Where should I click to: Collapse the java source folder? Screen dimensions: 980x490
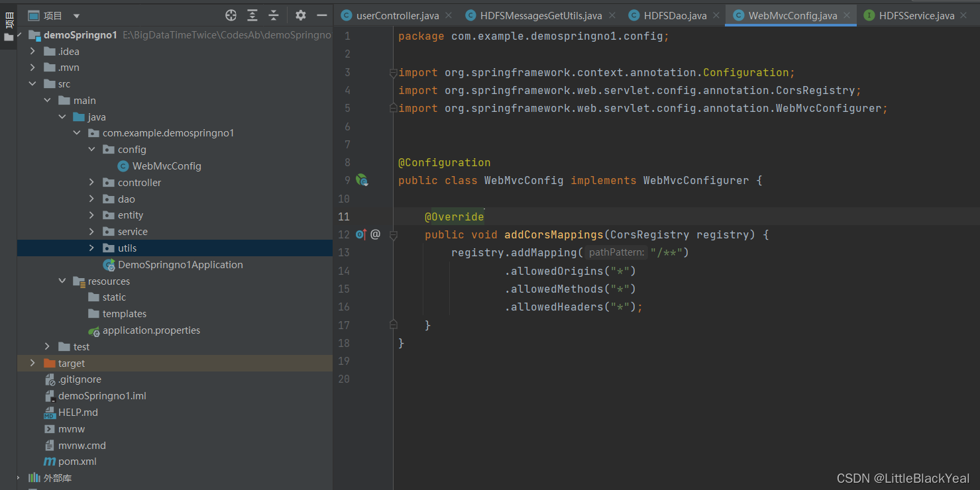click(62, 117)
